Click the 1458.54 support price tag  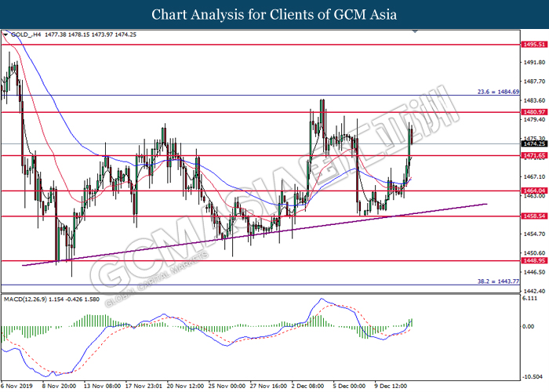pyautogui.click(x=533, y=216)
